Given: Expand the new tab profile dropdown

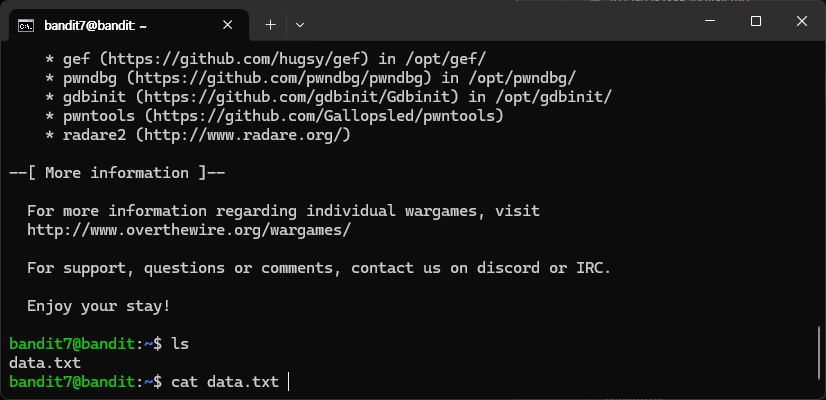Looking at the screenshot, I should (x=300, y=25).
